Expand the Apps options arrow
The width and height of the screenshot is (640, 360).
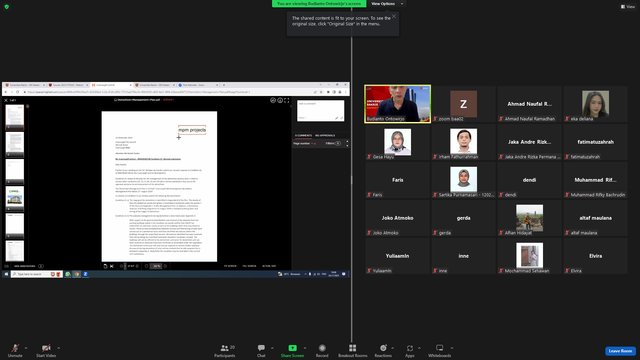tap(419, 348)
